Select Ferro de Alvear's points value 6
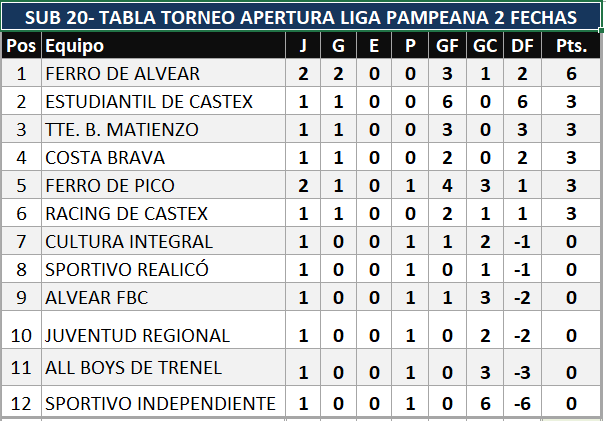 tap(571, 73)
